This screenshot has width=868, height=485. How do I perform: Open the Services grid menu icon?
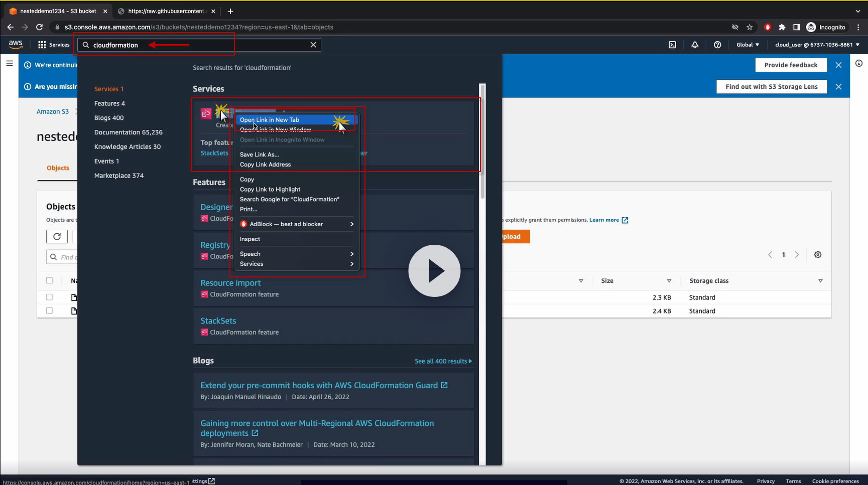coord(42,45)
